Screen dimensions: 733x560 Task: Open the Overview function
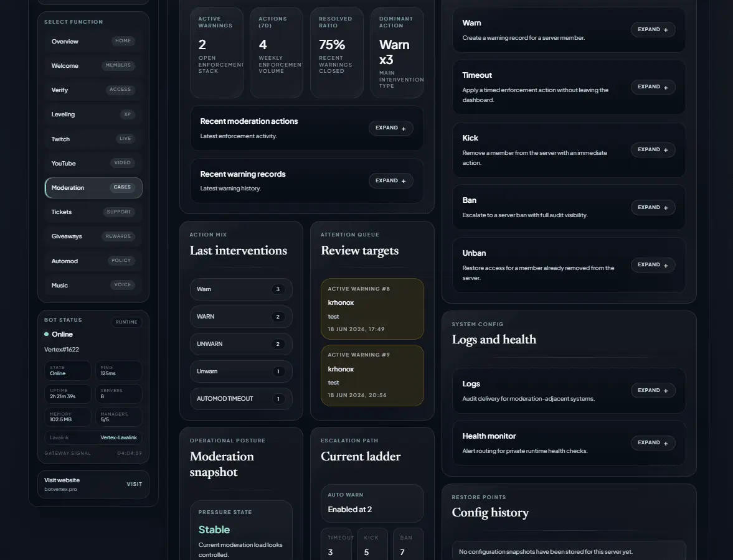93,41
